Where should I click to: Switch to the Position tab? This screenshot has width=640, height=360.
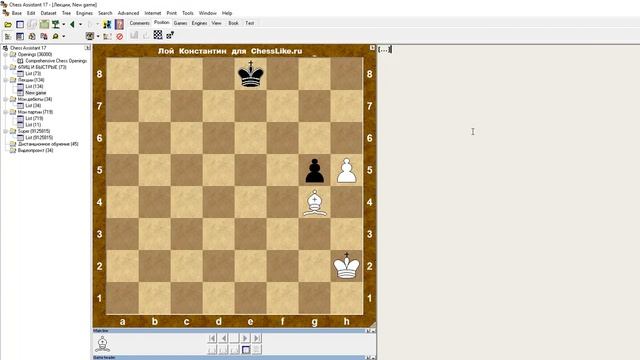pyautogui.click(x=162, y=23)
